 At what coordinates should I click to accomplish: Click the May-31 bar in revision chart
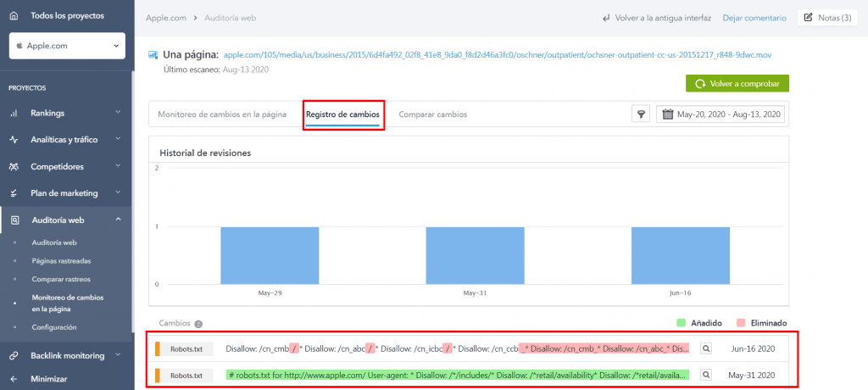pos(475,256)
